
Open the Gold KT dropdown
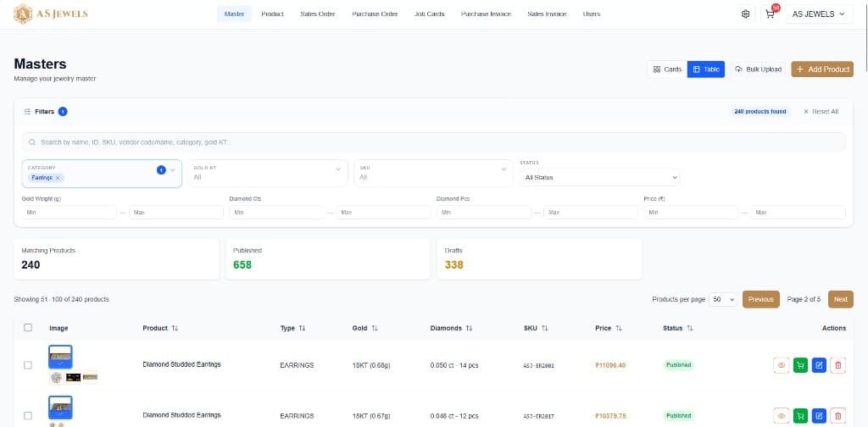267,173
